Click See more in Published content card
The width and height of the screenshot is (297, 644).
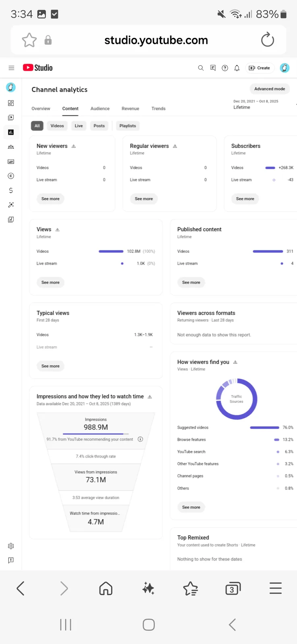click(x=191, y=283)
